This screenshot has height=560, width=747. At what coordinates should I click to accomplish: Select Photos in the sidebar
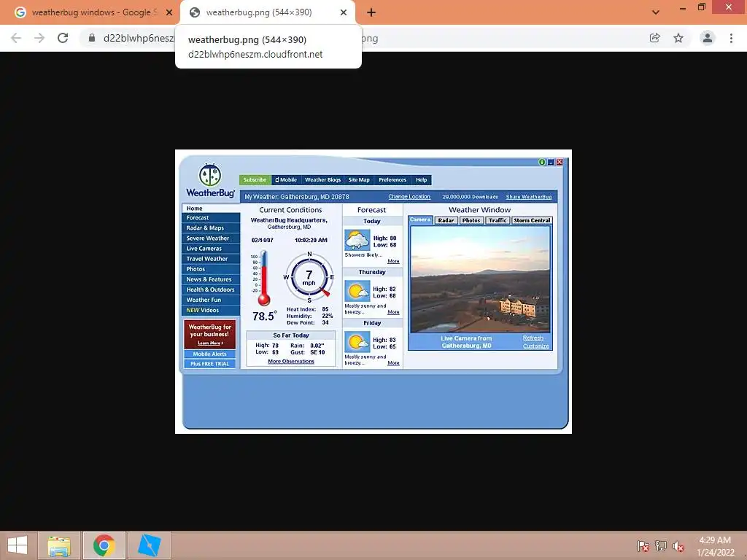[211, 269]
